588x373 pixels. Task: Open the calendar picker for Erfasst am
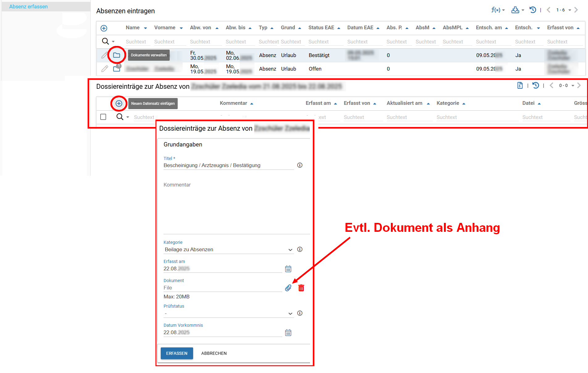pos(288,269)
